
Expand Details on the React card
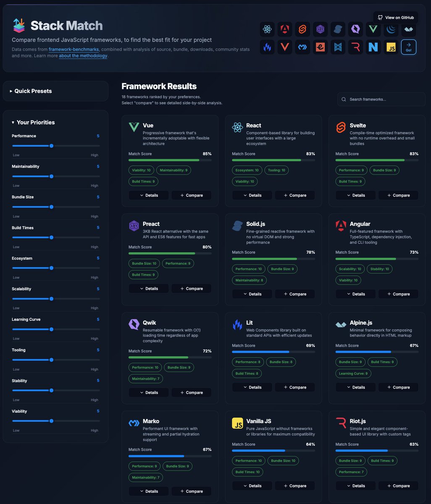[x=252, y=195]
